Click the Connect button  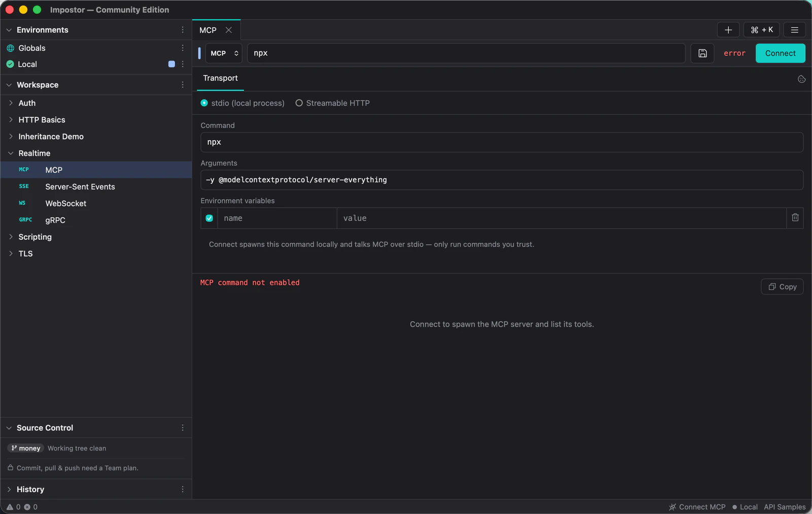(780, 53)
